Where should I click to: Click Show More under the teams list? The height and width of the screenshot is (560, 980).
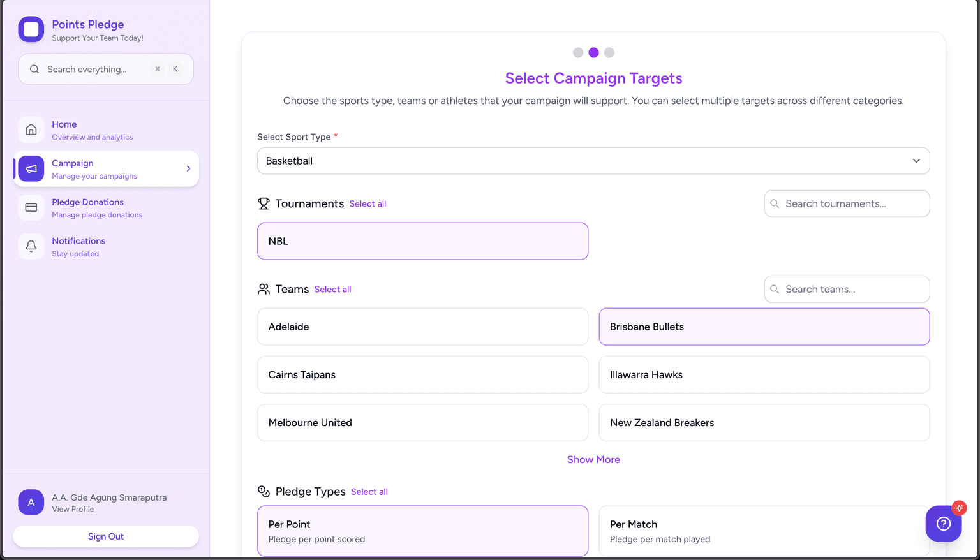593,459
